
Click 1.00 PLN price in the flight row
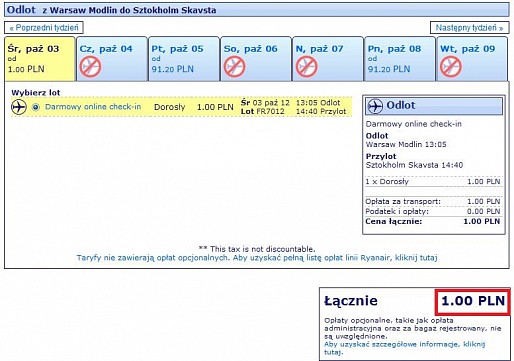click(x=215, y=107)
